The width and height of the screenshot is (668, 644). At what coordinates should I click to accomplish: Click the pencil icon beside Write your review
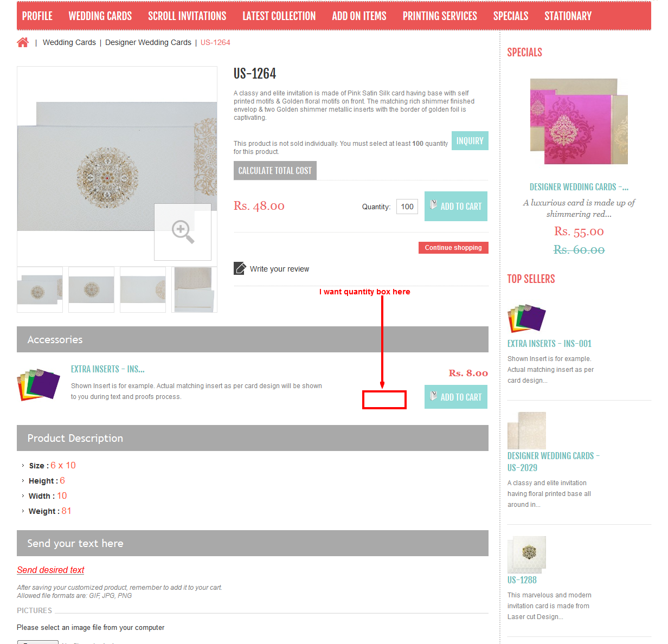click(x=240, y=268)
